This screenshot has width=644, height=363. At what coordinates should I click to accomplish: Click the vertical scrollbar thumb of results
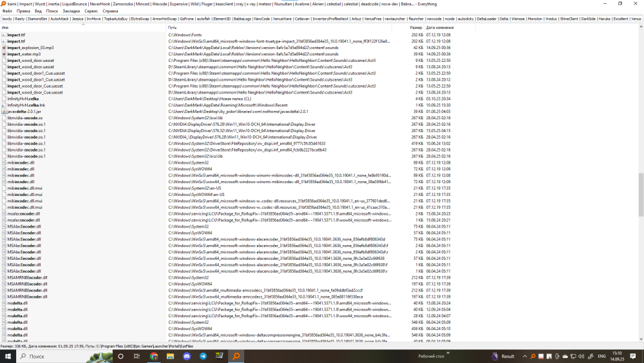coord(641,195)
